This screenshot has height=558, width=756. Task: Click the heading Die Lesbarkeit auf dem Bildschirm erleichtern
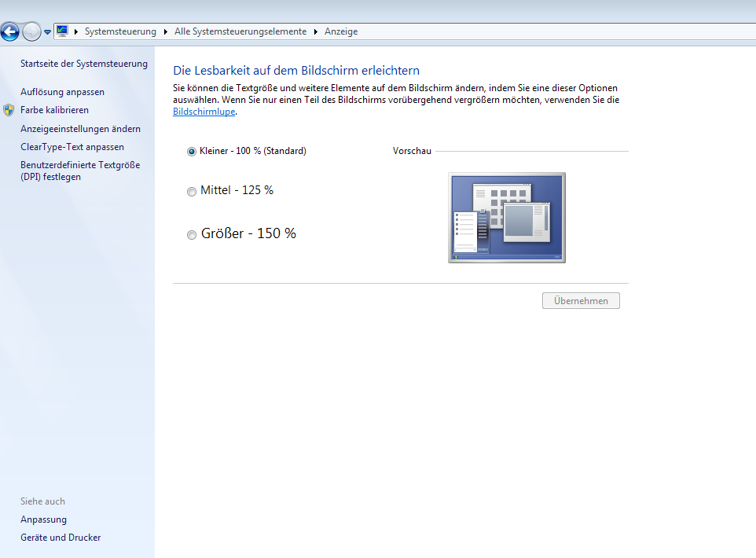296,71
